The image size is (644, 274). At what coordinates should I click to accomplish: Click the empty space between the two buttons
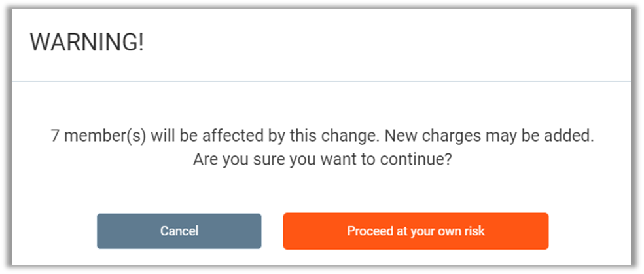pos(272,231)
